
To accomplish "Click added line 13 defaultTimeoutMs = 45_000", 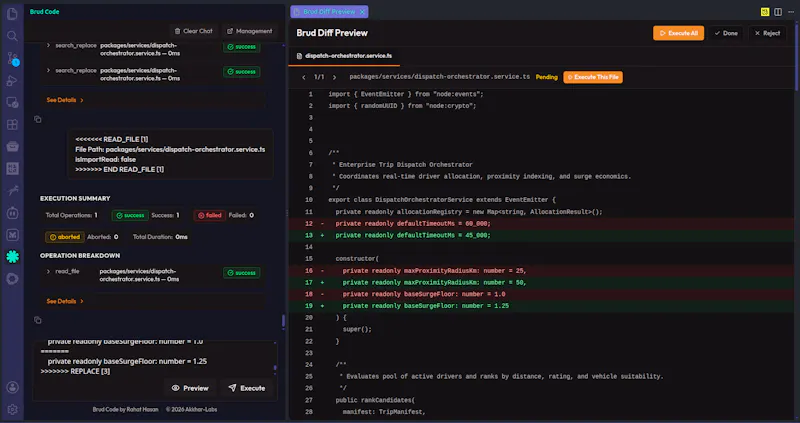I will (541, 236).
